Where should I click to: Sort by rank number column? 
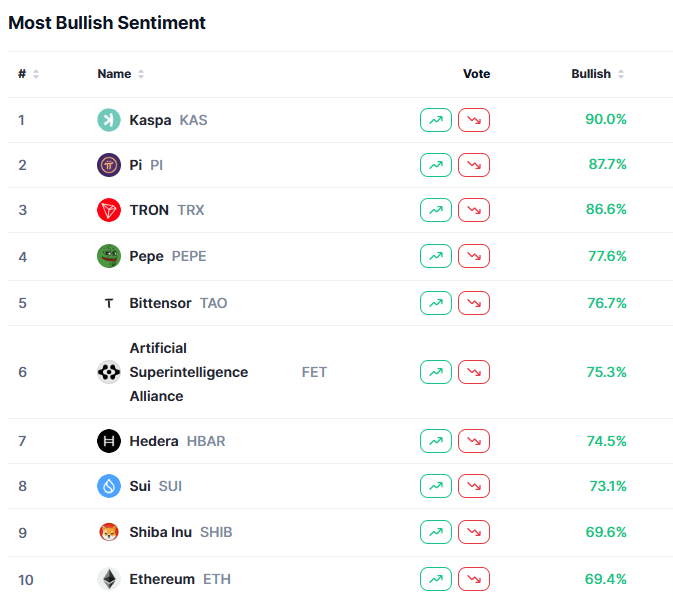tap(28, 74)
